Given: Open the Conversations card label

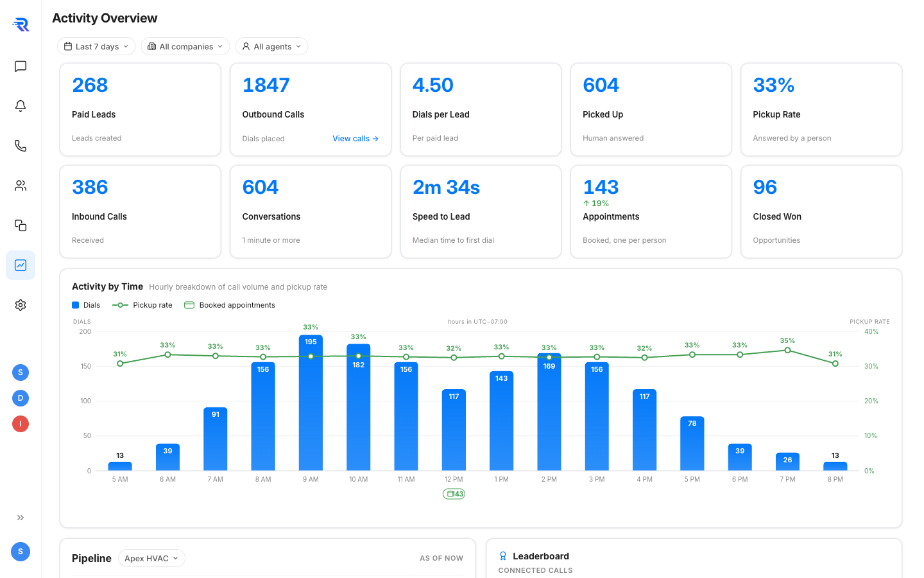Looking at the screenshot, I should [271, 216].
